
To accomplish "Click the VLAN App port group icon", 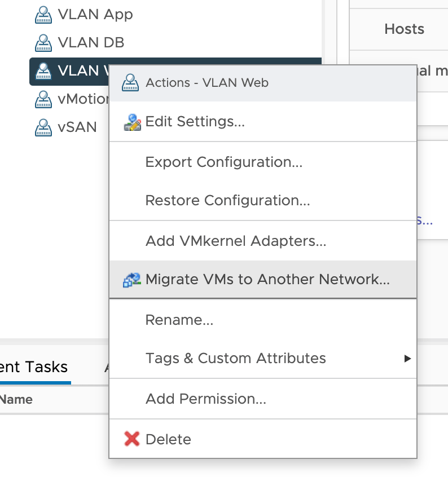I will [43, 15].
